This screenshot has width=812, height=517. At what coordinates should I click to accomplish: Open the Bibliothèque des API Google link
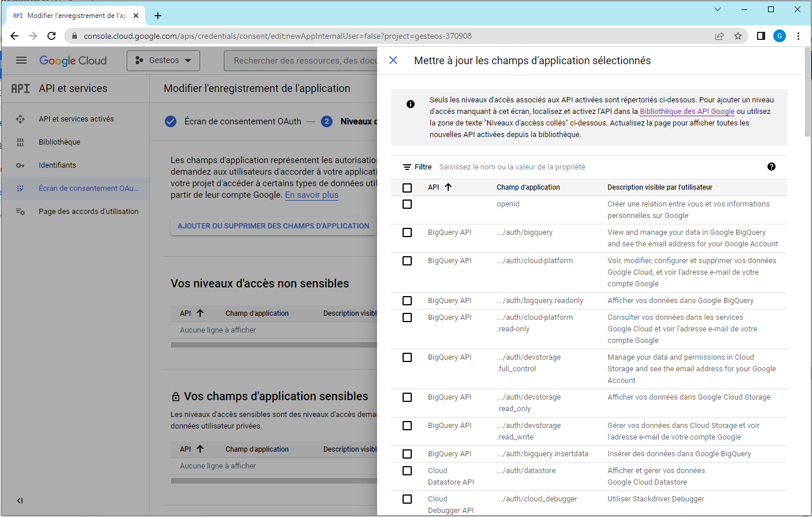click(x=686, y=112)
